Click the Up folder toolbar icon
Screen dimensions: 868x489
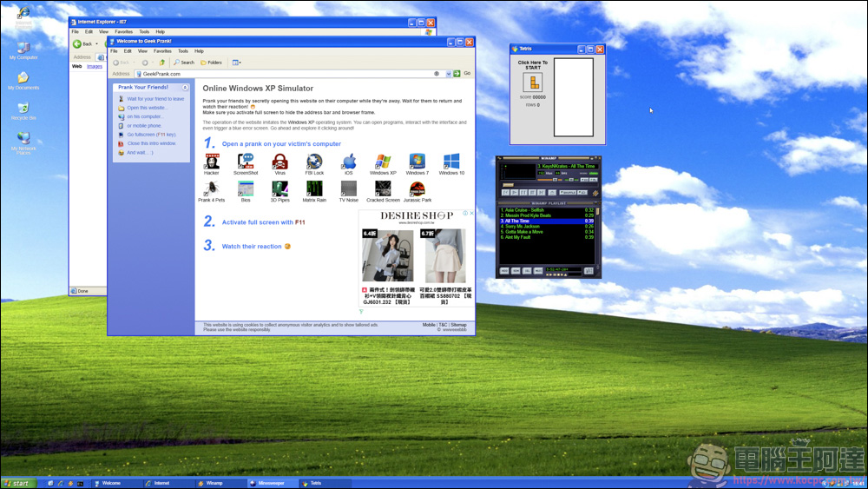tap(162, 63)
